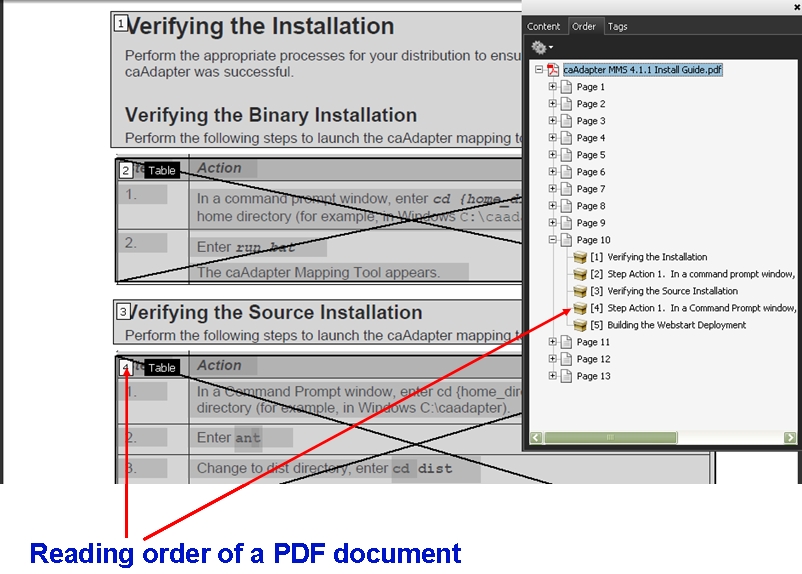This screenshot has width=802, height=574.
Task: Click the 'Verifying the Binary Installation' heading
Action: coord(271,115)
